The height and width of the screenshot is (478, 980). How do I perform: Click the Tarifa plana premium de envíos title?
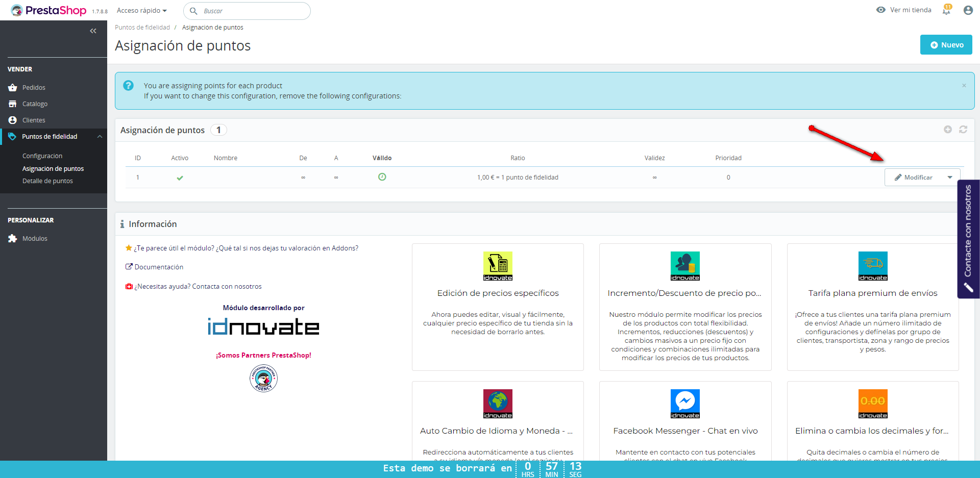point(873,293)
